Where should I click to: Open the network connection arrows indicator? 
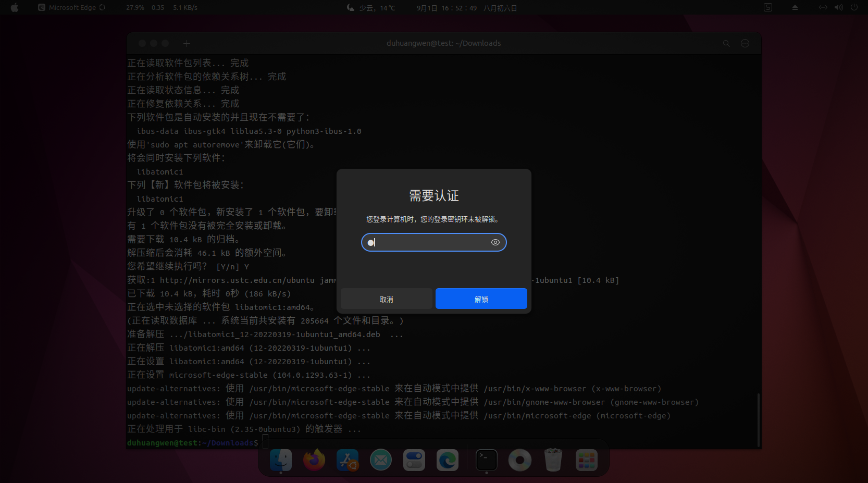[x=823, y=7]
